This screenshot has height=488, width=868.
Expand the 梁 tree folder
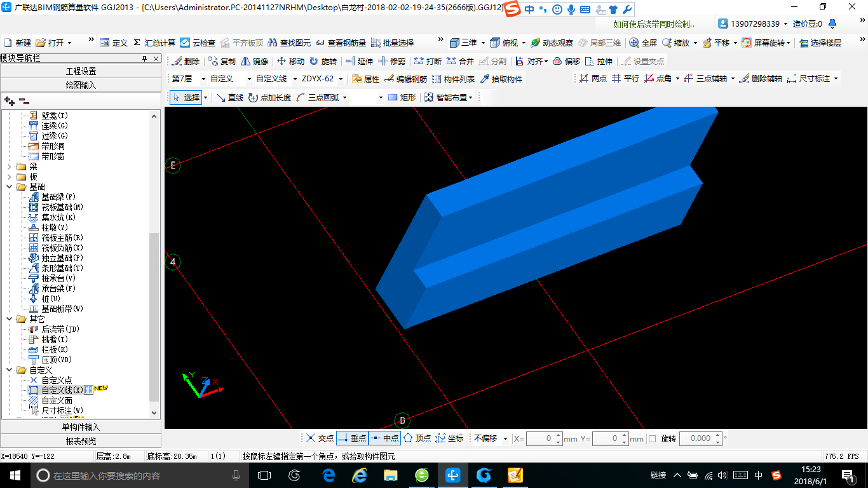pos(10,166)
